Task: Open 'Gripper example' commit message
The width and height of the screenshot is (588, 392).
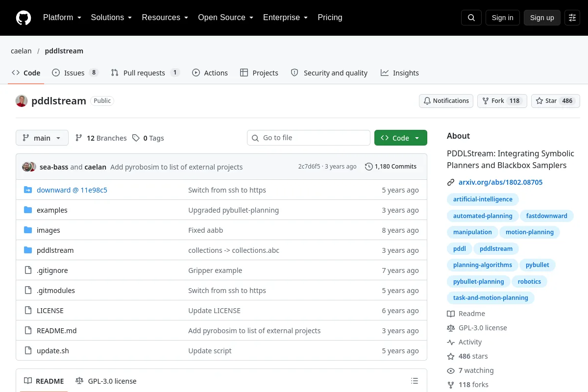Action: click(215, 270)
